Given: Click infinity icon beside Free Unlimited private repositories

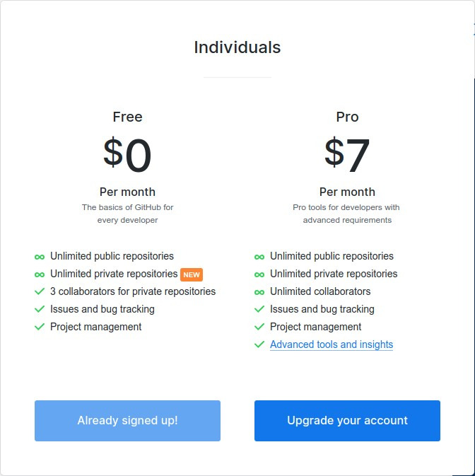Looking at the screenshot, I should tap(40, 274).
